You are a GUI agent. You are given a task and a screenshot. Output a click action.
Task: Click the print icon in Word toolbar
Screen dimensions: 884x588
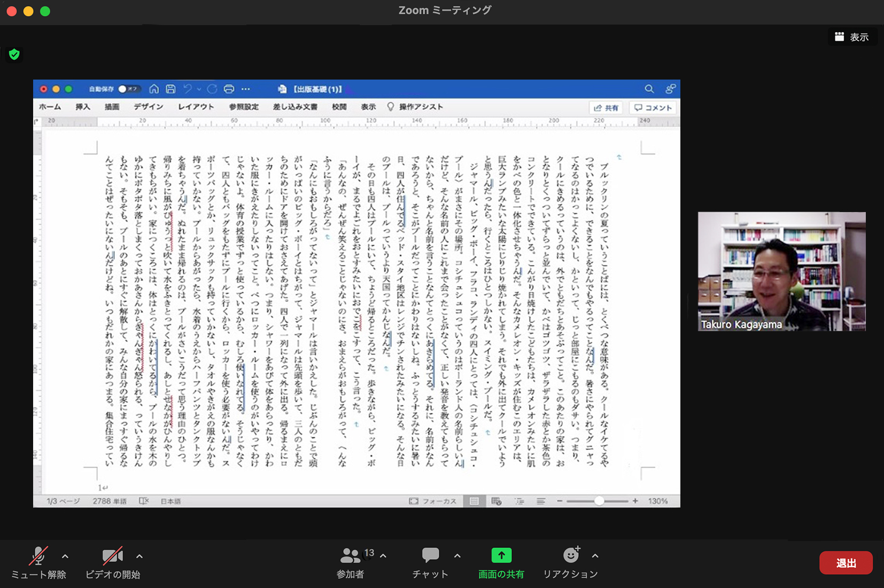[x=229, y=89]
